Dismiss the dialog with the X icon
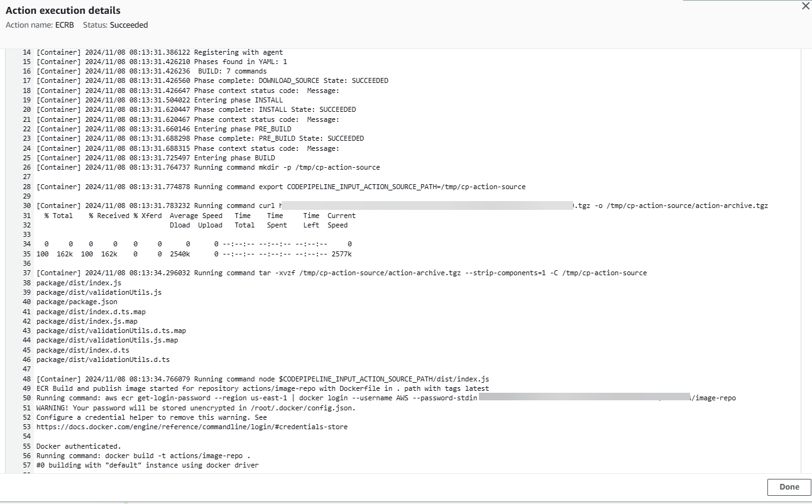Viewport: 812px width, 504px height. tap(805, 6)
